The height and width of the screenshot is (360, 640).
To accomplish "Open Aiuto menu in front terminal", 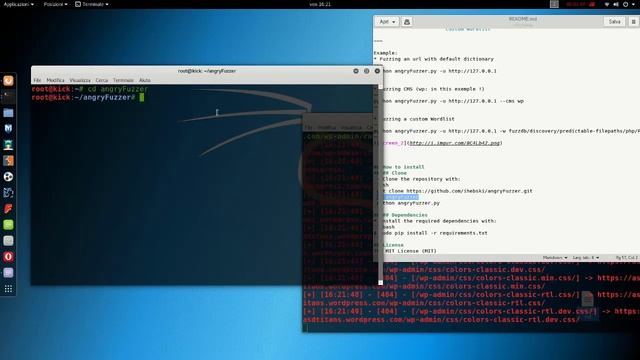I will [x=144, y=80].
